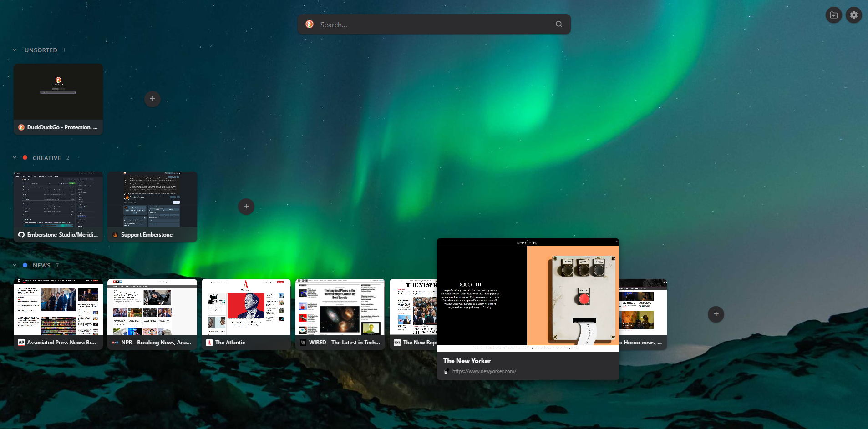Click the NPR favicon on the NPR card
Image resolution: width=868 pixels, height=429 pixels.
(115, 343)
